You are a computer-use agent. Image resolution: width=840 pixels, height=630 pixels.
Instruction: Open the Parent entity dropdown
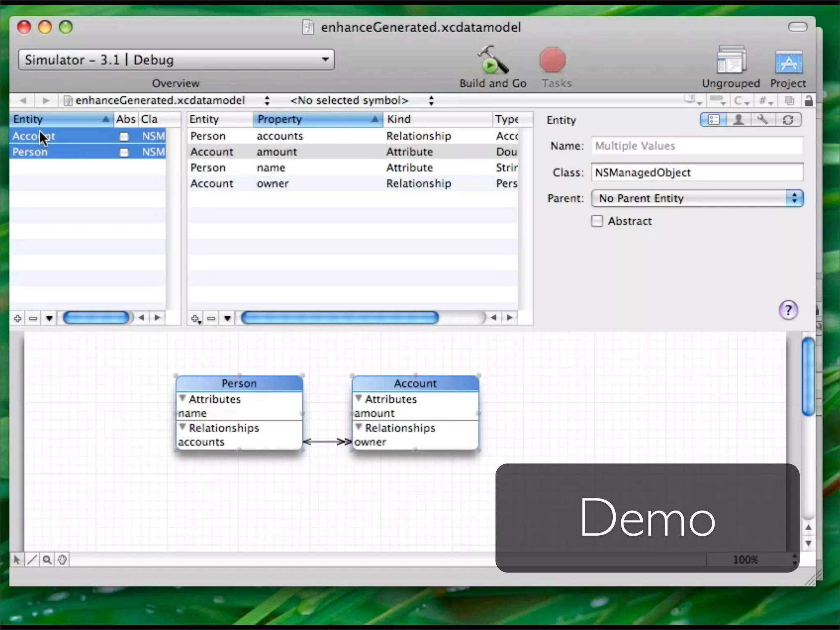(x=697, y=199)
